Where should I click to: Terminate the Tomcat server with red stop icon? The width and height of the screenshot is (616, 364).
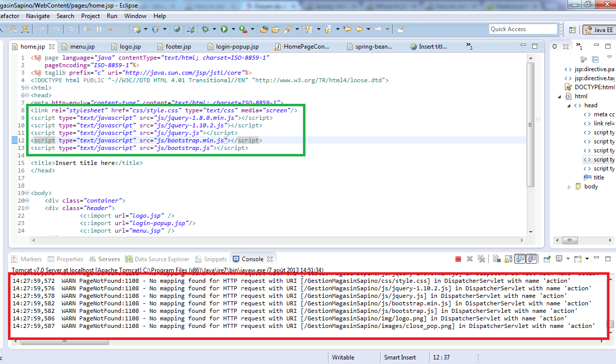[x=458, y=259]
